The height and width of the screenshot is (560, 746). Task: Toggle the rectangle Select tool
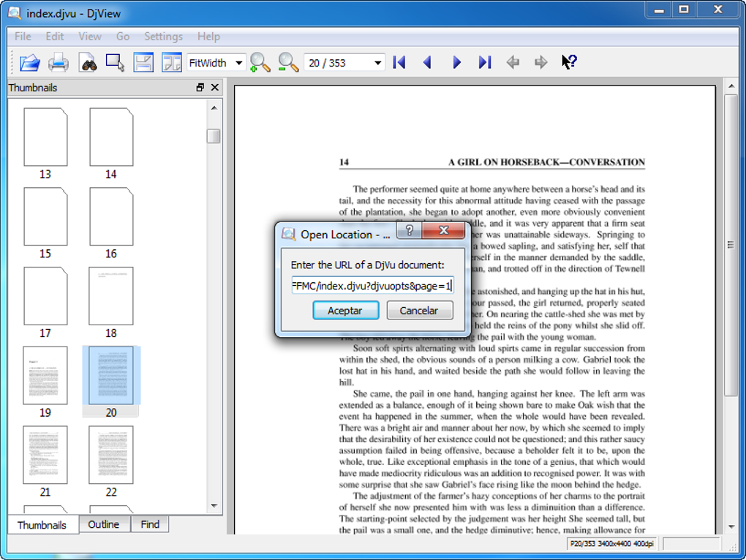tap(116, 63)
